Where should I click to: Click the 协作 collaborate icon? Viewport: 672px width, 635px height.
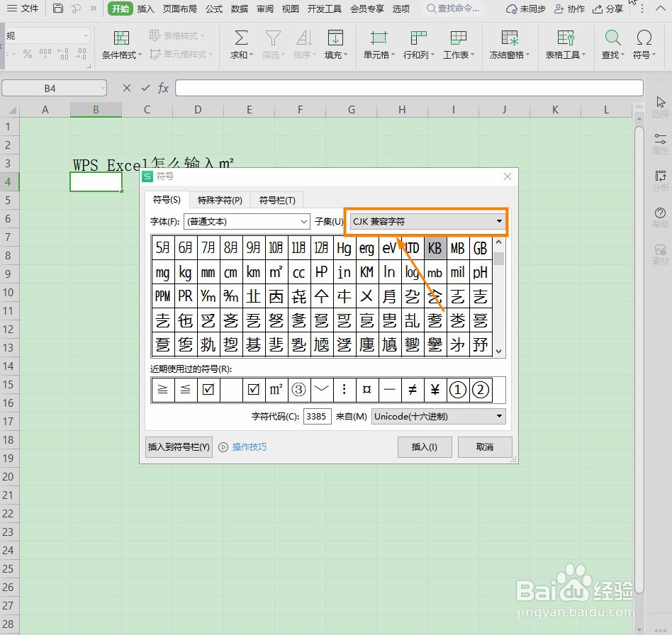coord(559,9)
